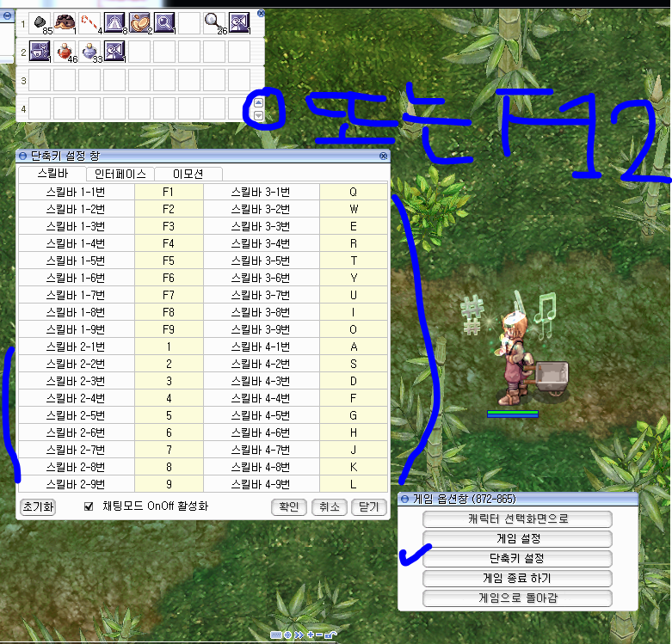Click the 스킬바 4-8번 row label
Viewport: 672px width, 644px height.
click(x=261, y=467)
